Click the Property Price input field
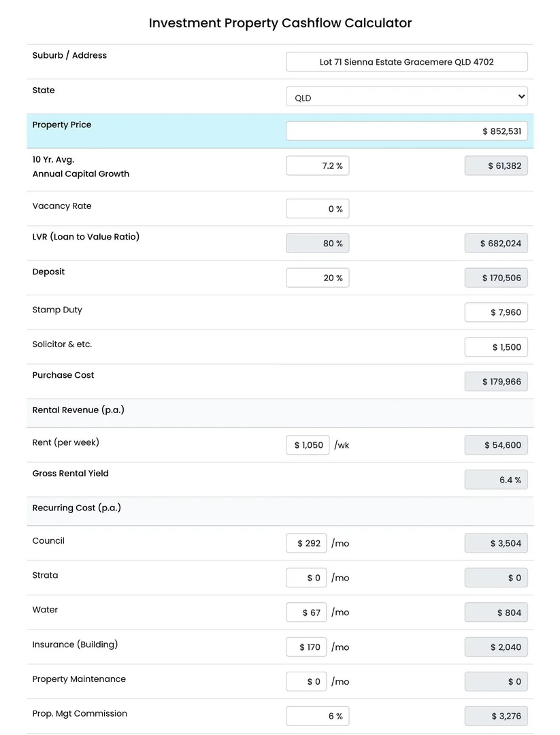The width and height of the screenshot is (560, 735). (406, 131)
